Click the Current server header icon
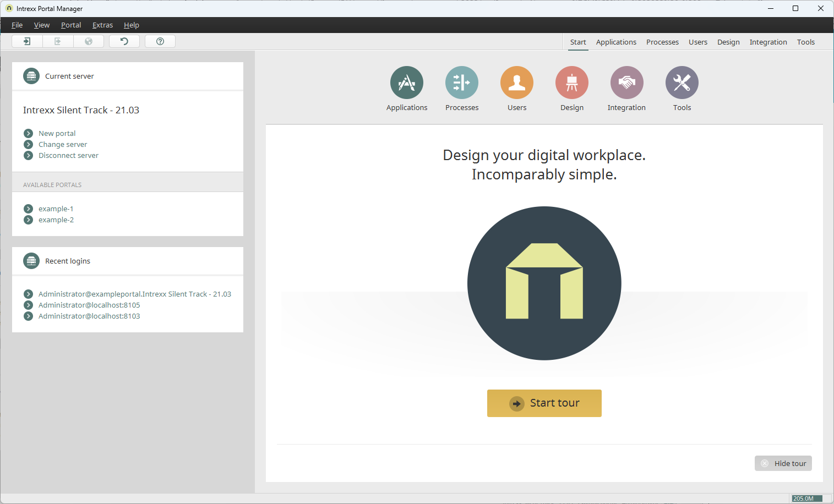Viewport: 834px width, 504px height. coord(31,76)
